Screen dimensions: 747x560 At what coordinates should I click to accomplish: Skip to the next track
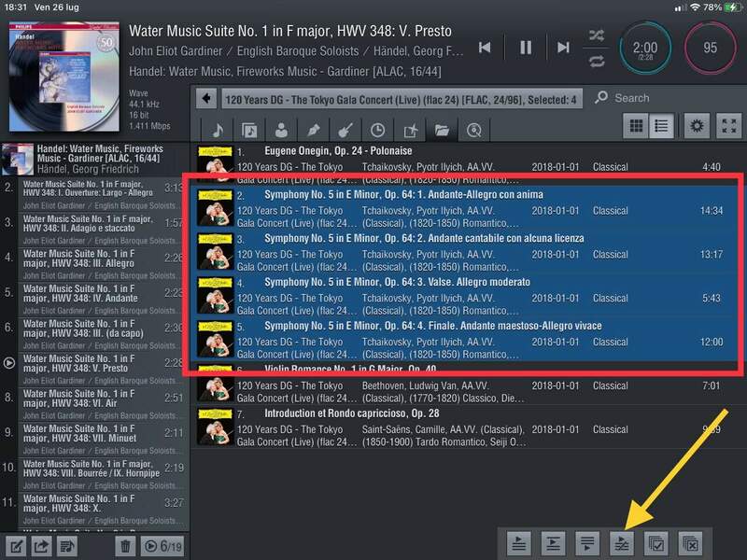(563, 48)
